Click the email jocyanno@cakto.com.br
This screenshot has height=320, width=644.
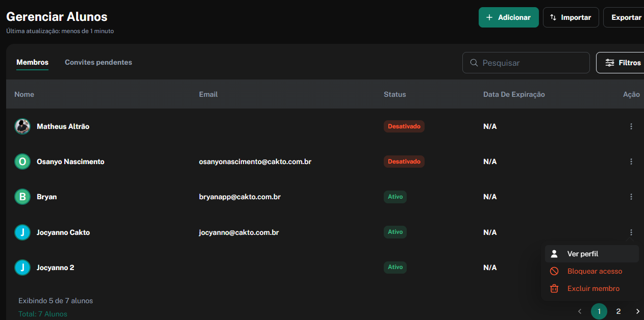(x=239, y=232)
